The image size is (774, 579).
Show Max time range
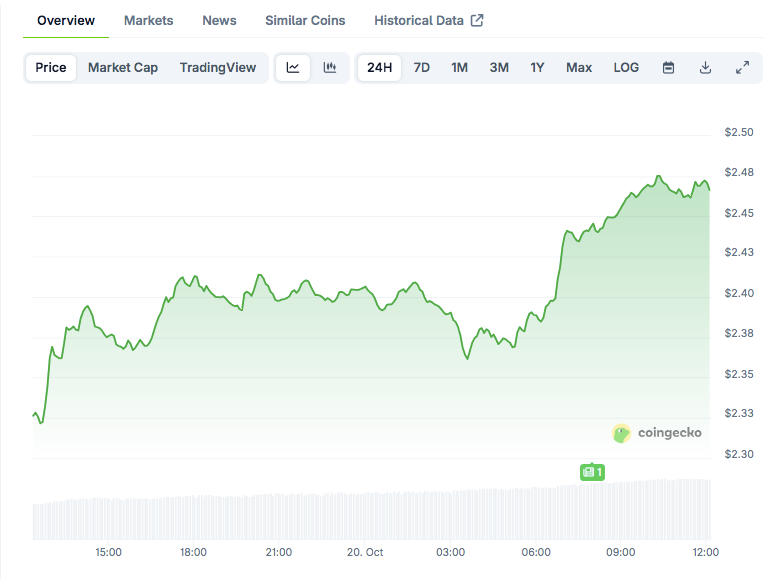(579, 68)
